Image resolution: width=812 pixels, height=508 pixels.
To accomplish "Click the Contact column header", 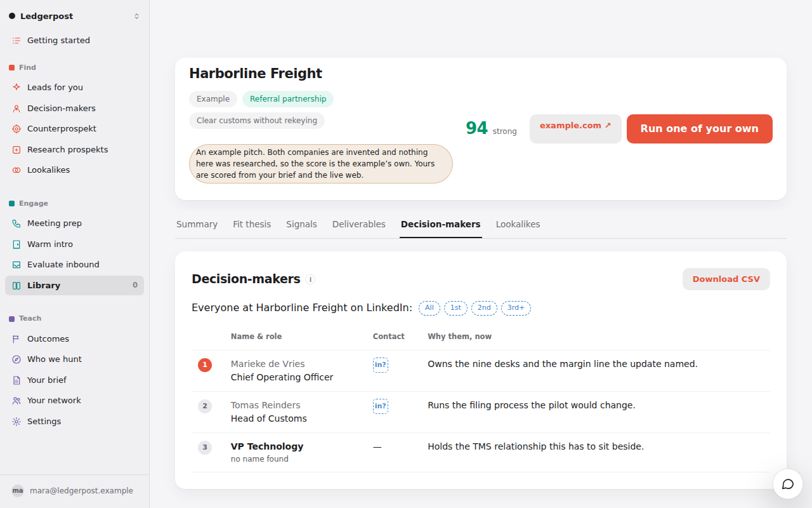I will click(x=389, y=337).
